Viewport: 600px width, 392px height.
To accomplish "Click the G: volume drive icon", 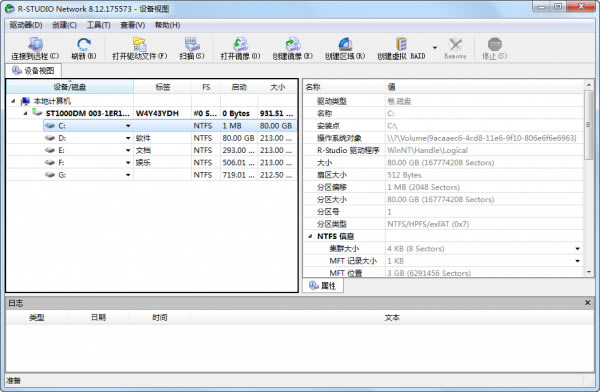I will point(50,175).
